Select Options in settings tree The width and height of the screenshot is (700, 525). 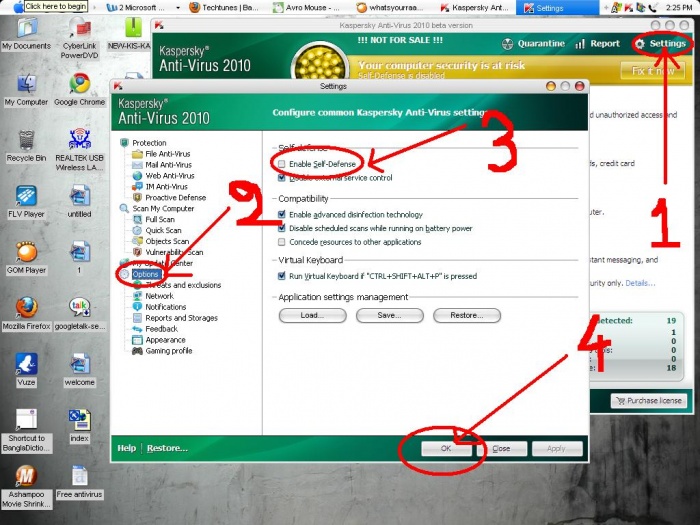145,274
